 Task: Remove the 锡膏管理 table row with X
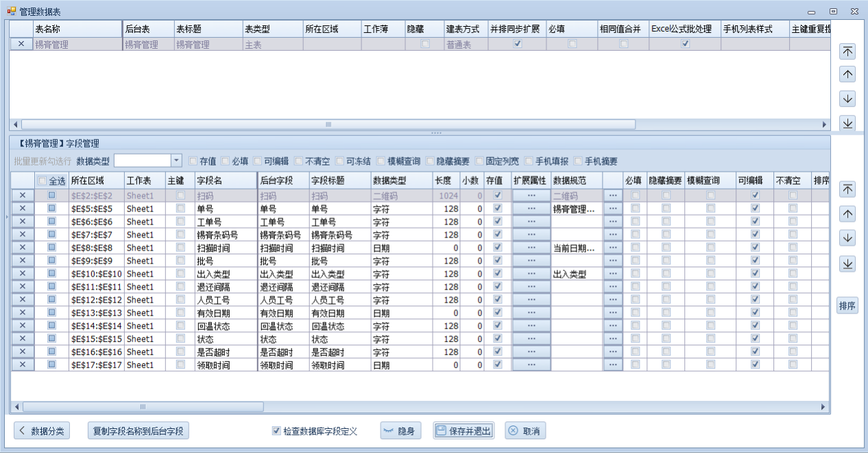[x=21, y=44]
